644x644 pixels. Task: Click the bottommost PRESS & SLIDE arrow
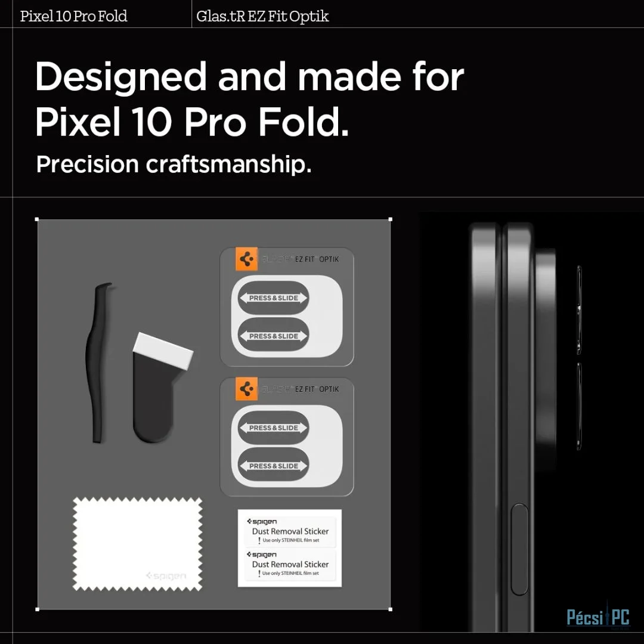(x=274, y=466)
